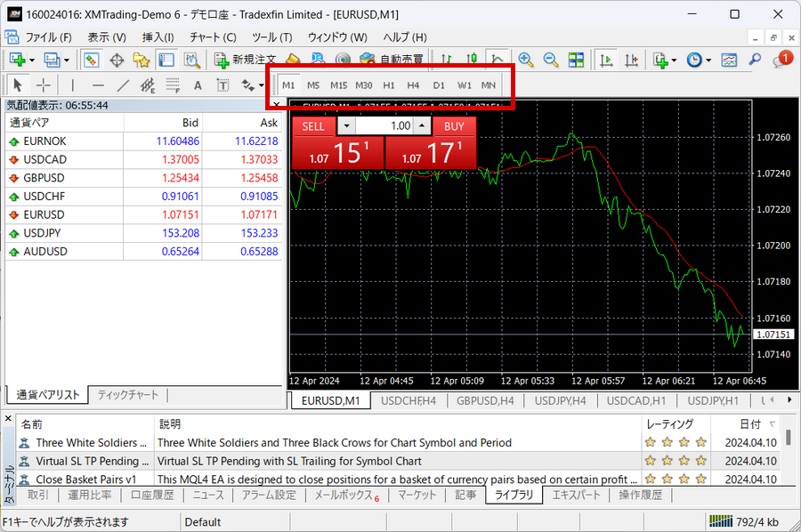
Task: Select the trendline tool
Action: pyautogui.click(x=123, y=85)
